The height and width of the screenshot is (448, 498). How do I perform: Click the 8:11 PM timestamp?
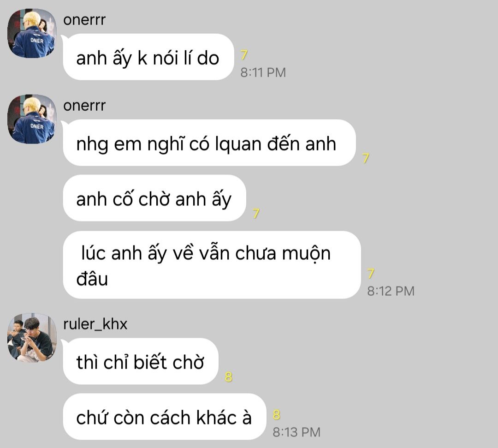click(263, 72)
